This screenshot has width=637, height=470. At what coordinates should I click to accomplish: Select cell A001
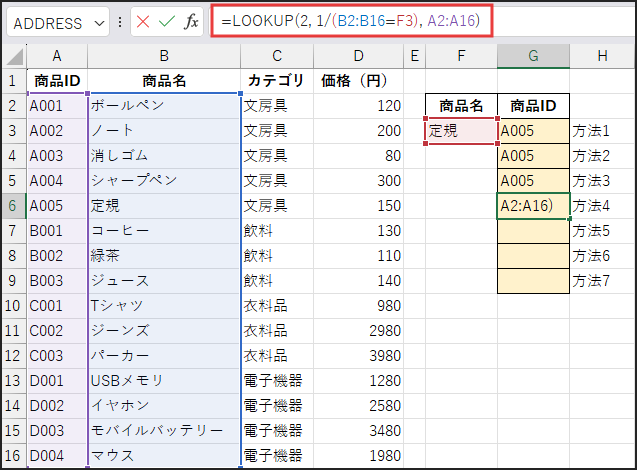point(57,106)
